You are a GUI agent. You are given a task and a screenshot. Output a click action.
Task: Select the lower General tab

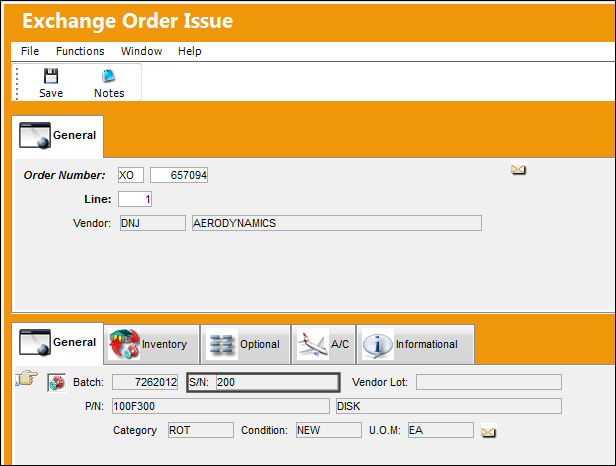(x=58, y=343)
